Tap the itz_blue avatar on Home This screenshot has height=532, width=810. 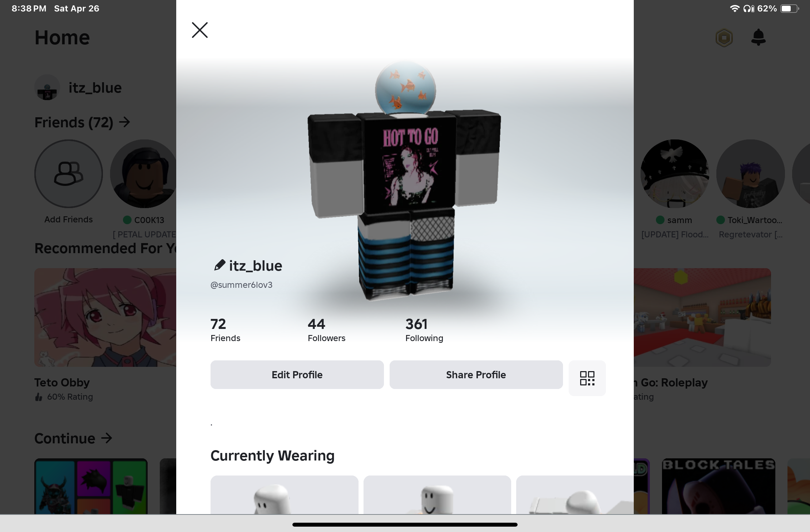click(47, 87)
